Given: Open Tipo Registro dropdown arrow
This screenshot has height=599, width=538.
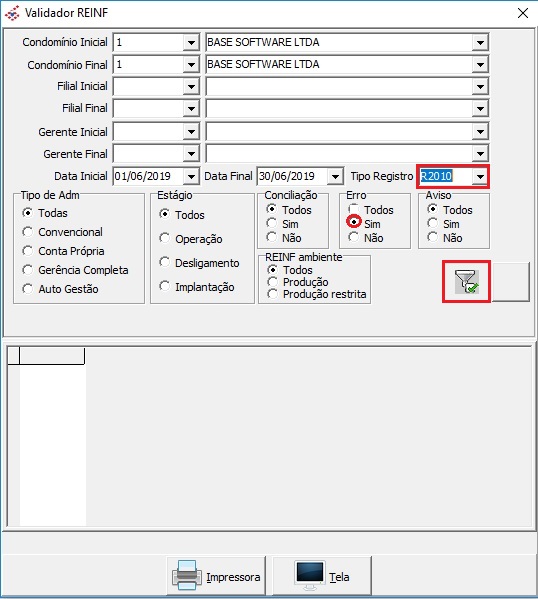Looking at the screenshot, I should pos(480,176).
